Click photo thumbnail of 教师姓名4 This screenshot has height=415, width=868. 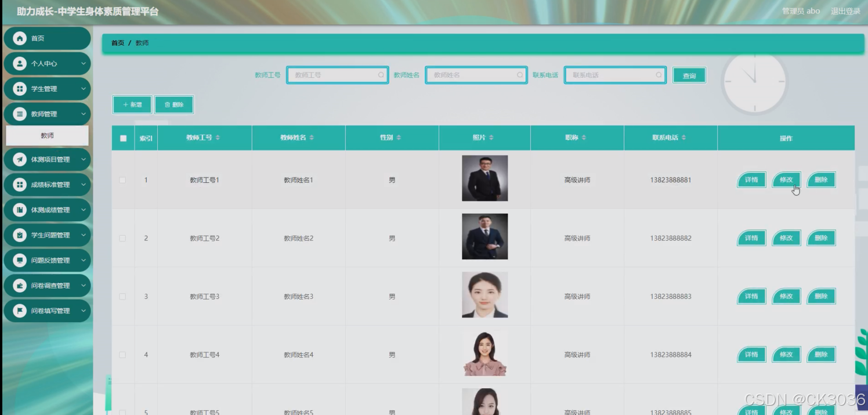(x=484, y=353)
